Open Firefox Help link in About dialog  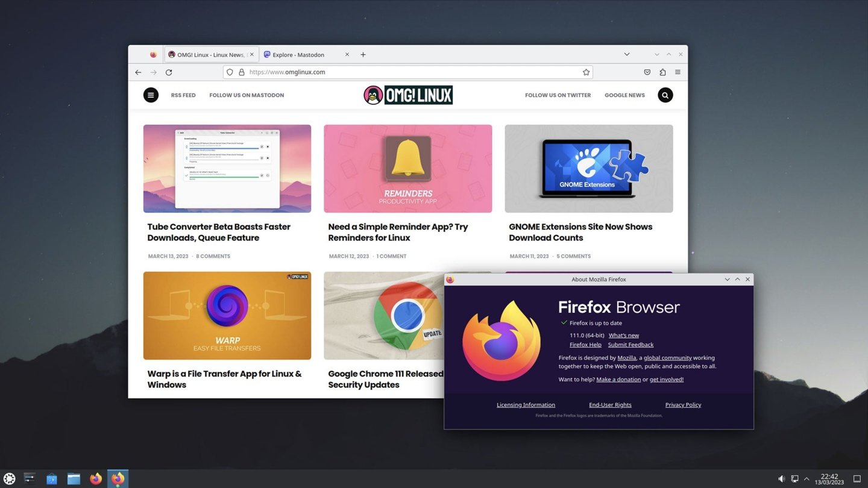coord(585,345)
